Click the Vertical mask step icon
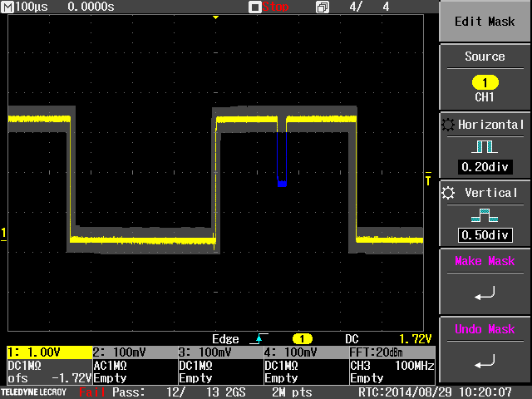 click(485, 215)
